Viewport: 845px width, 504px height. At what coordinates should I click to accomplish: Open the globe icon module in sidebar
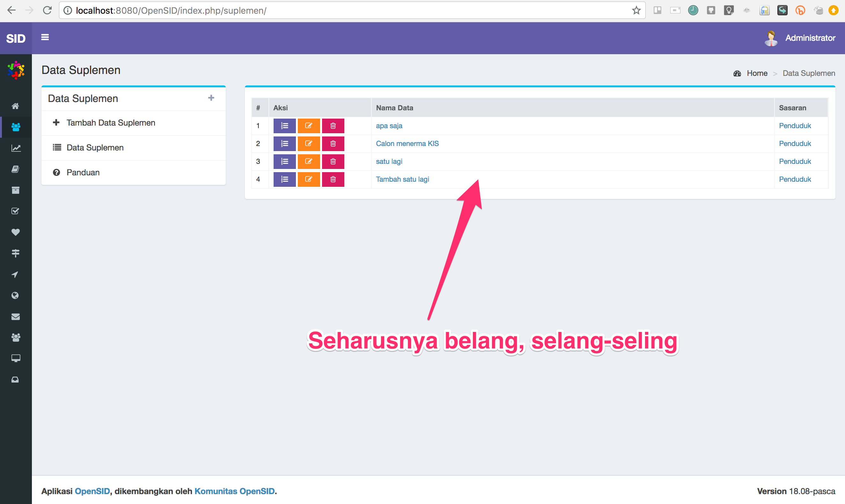pyautogui.click(x=15, y=295)
